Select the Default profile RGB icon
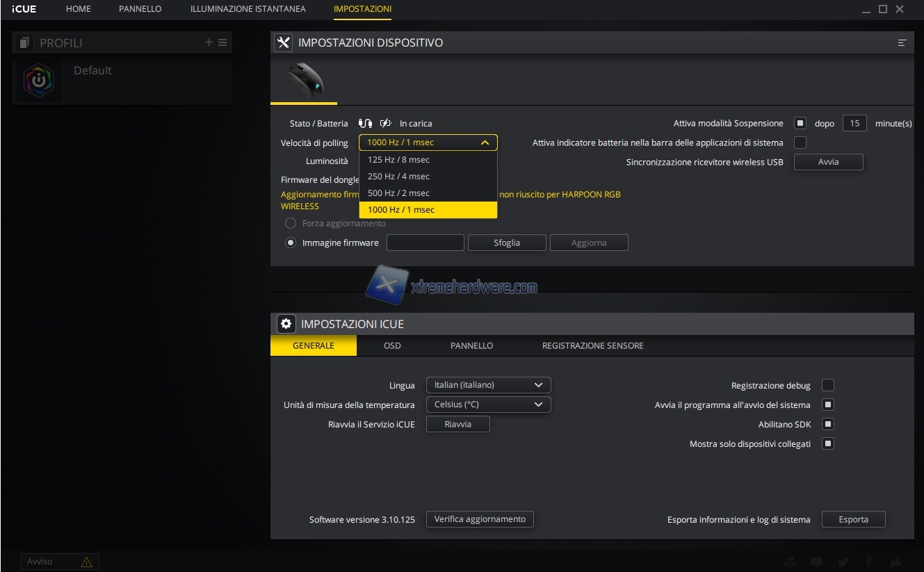 39,81
